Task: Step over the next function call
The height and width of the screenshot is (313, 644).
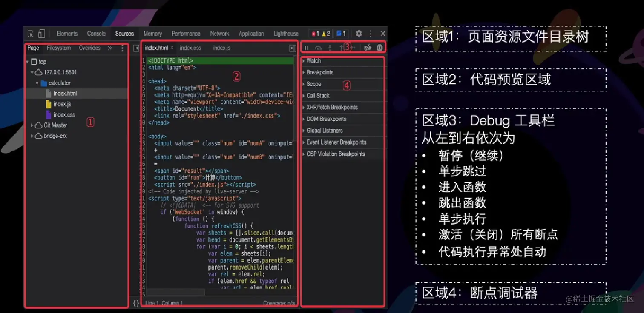Action: (x=318, y=48)
